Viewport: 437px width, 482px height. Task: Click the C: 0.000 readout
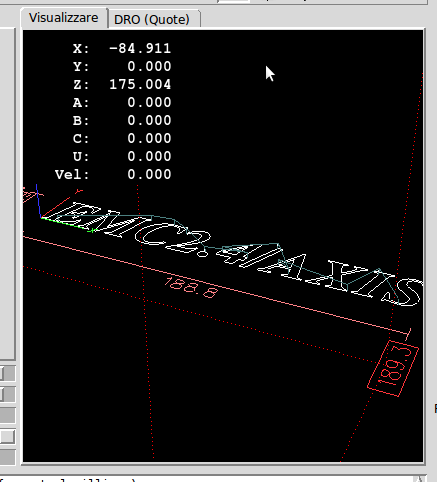(122, 139)
